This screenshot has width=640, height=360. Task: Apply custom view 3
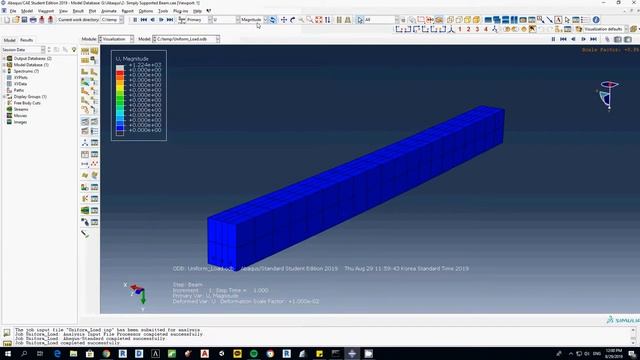pyautogui.click(x=477, y=29)
